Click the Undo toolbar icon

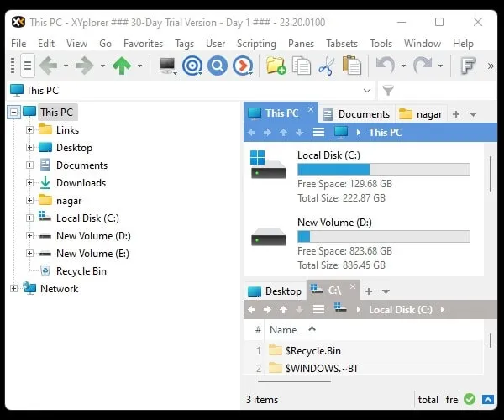pos(385,66)
